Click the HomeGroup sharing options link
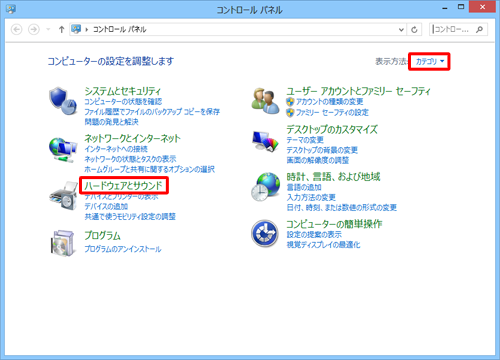500x360 pixels. (149, 169)
